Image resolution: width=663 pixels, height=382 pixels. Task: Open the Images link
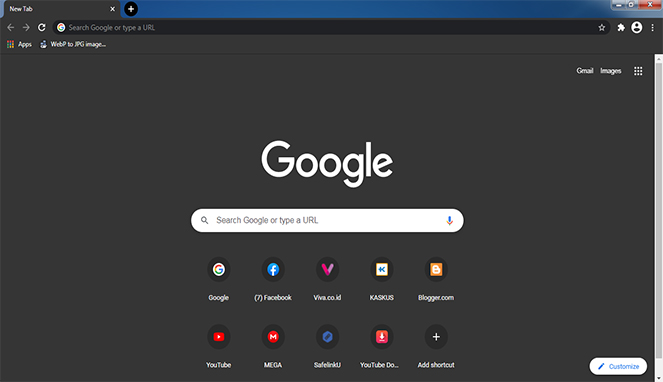[611, 71]
